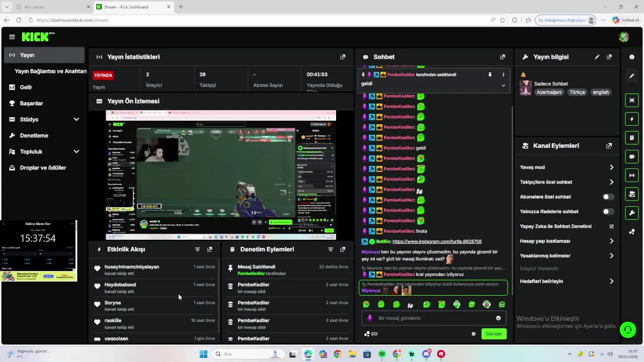The height and width of the screenshot is (362, 644).
Task: Toggle stream preview widget in right sidebar
Action: click(x=632, y=100)
